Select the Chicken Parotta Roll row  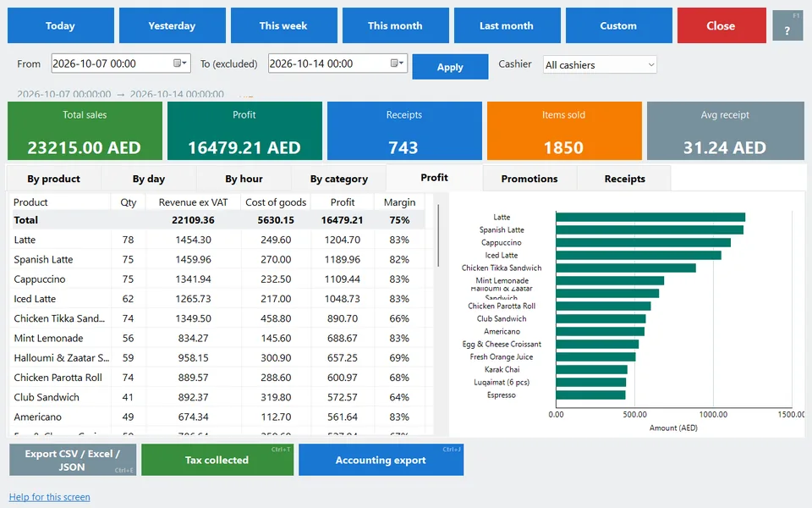click(x=217, y=378)
